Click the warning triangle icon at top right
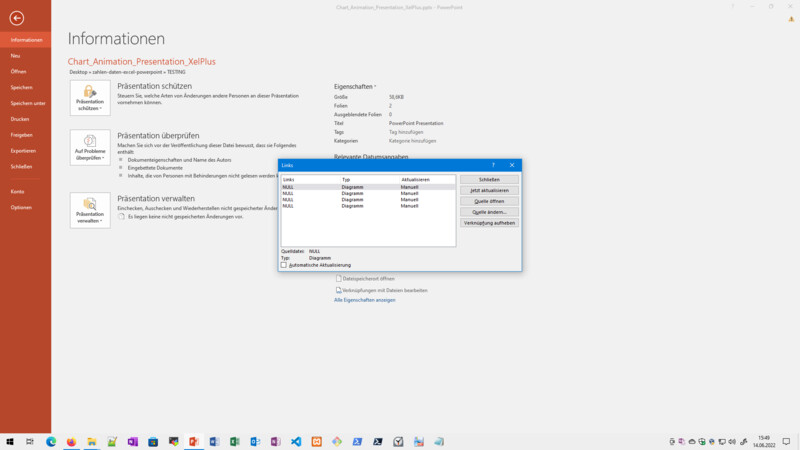 tap(791, 19)
